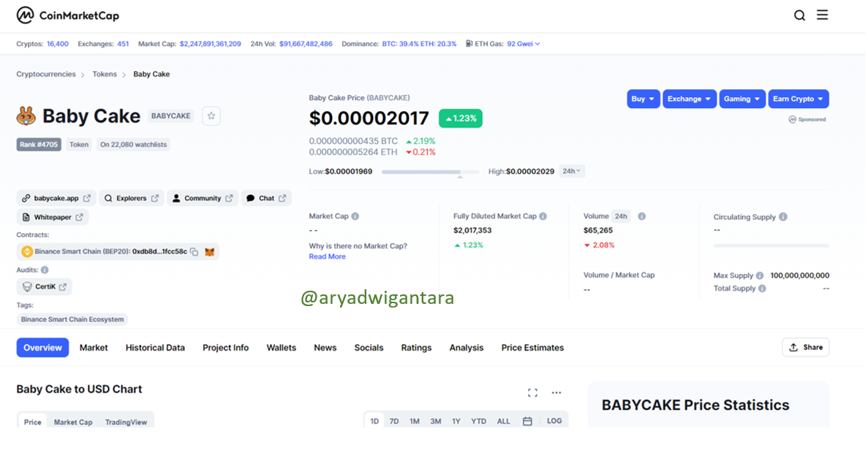Set chart range to 7D
This screenshot has width=868, height=450.
click(394, 422)
